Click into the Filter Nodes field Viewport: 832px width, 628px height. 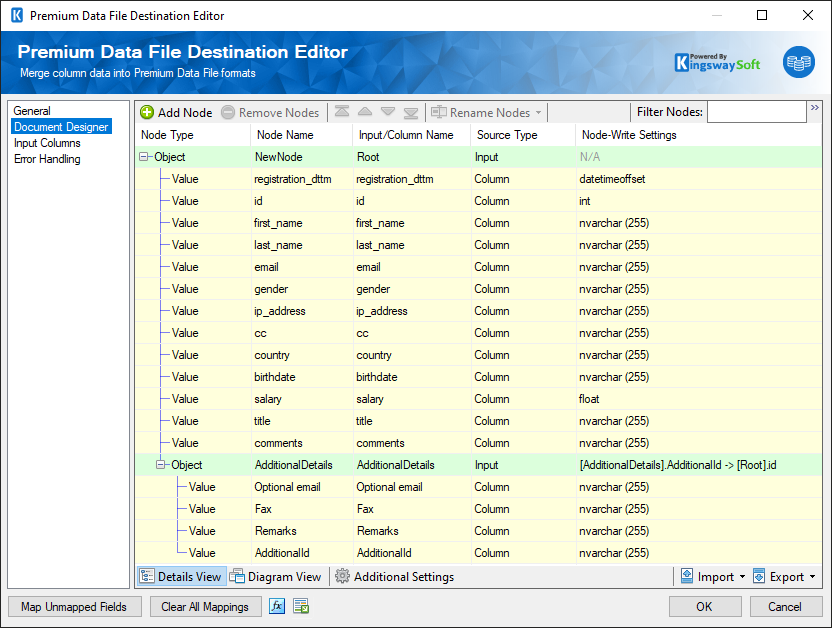[x=757, y=112]
